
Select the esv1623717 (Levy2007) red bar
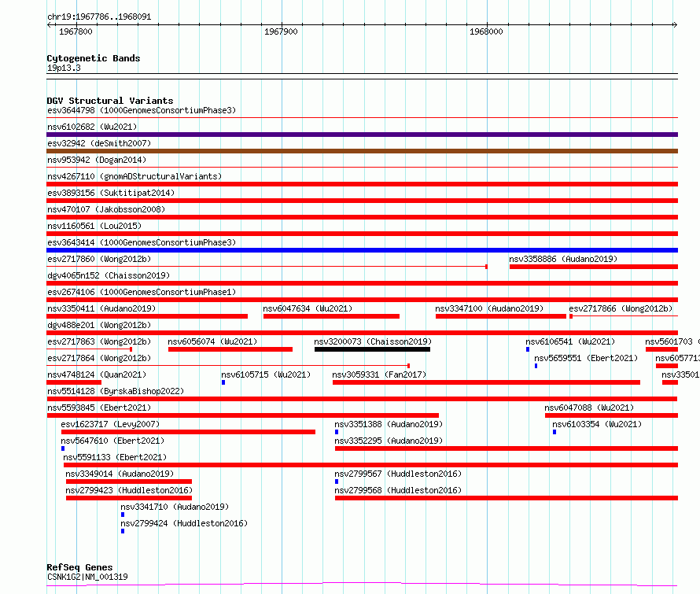189,432
